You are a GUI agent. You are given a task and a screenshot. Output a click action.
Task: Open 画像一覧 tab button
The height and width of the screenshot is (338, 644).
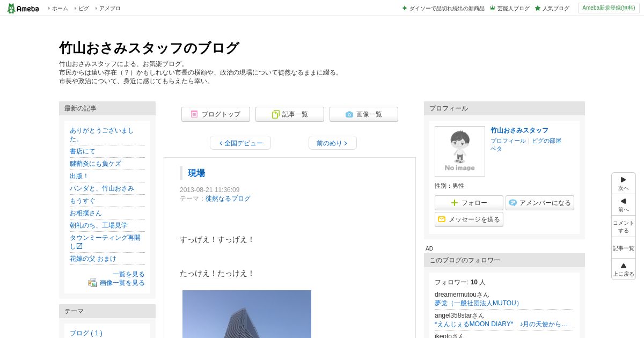tap(364, 114)
